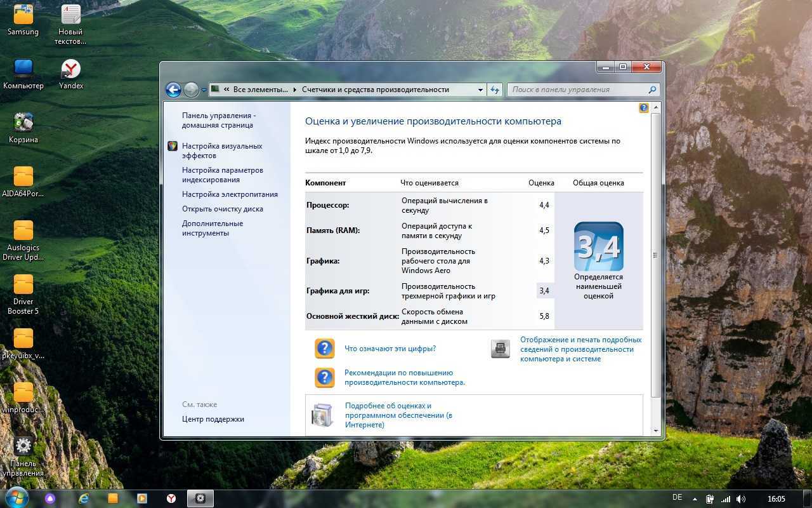Click the leading double-chevron in address bar
The image size is (812, 508).
click(x=226, y=90)
